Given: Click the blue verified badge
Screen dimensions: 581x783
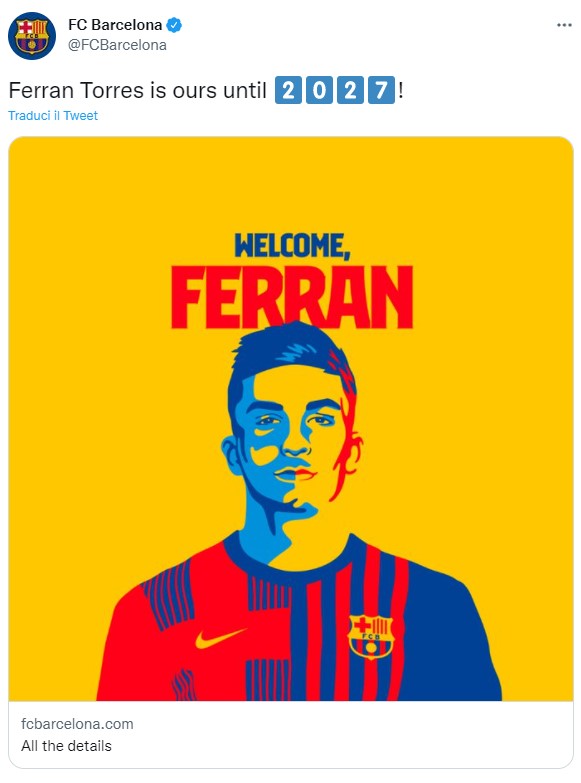Looking at the screenshot, I should tap(174, 25).
